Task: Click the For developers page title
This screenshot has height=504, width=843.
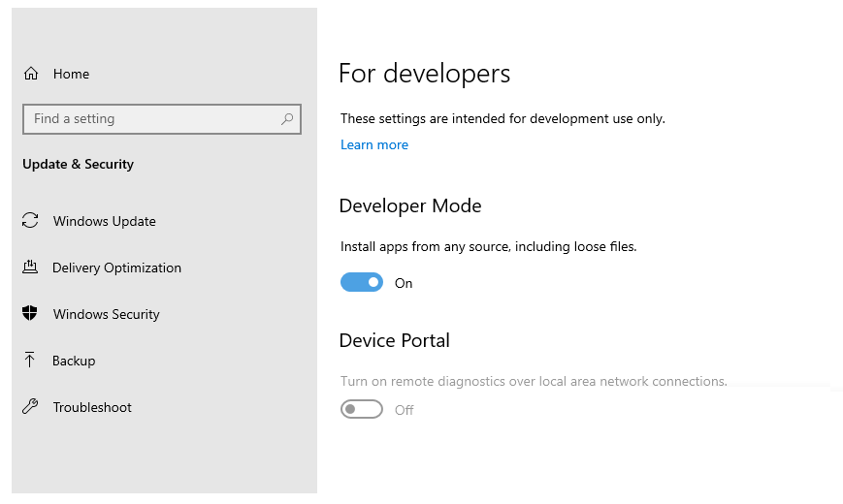Action: [424, 74]
